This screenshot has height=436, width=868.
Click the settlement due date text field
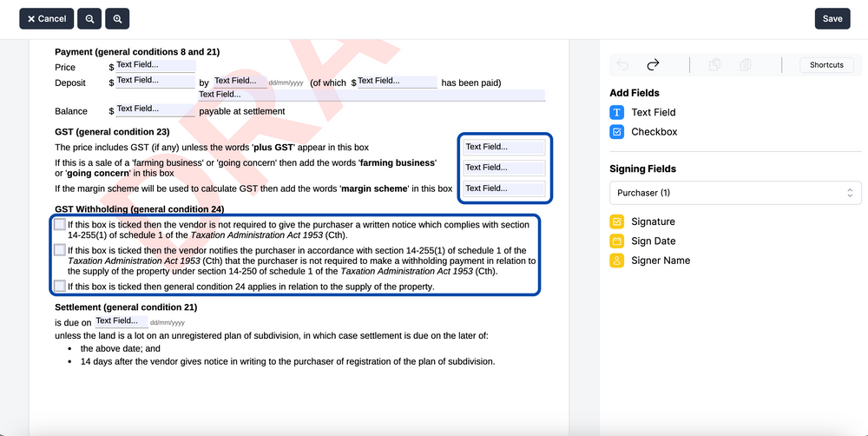click(122, 321)
